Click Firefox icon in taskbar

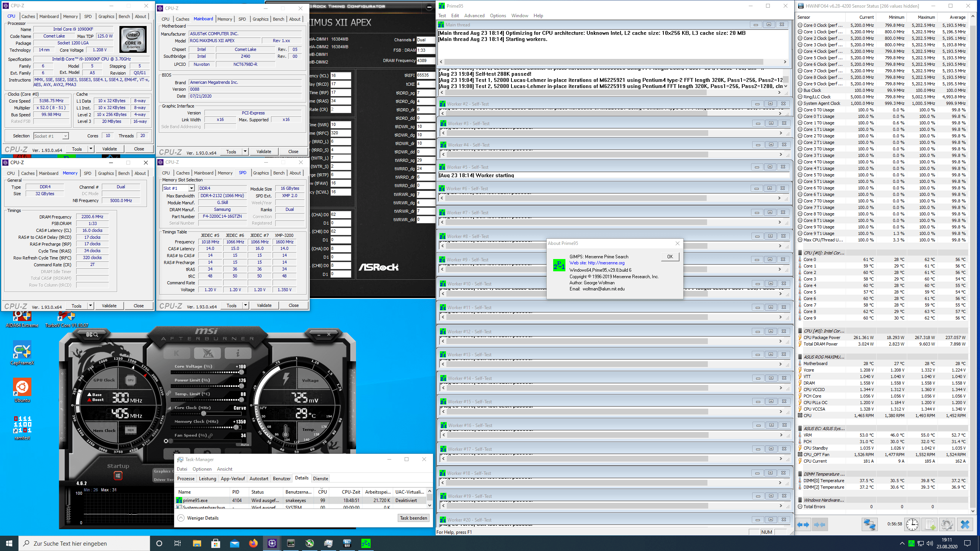coord(253,543)
